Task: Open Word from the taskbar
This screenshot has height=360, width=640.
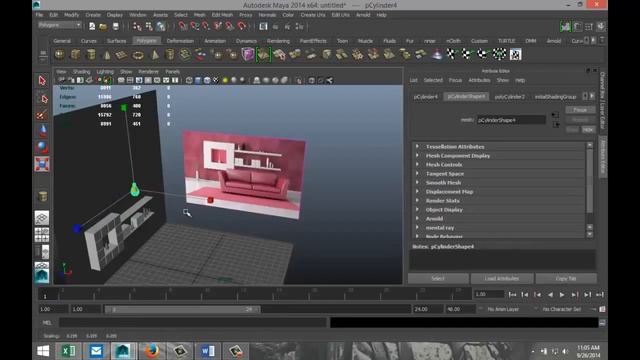Action: tap(207, 351)
